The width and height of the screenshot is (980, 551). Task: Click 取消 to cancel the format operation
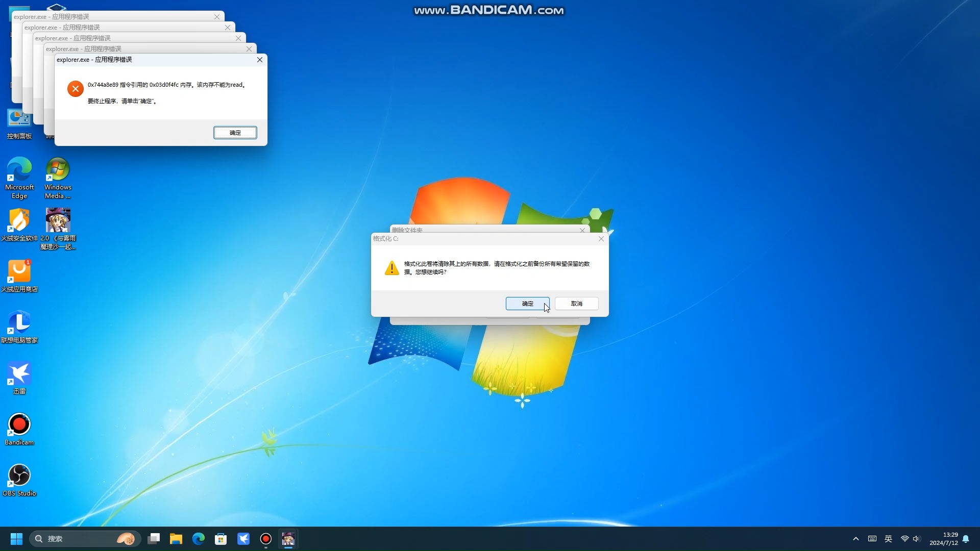tap(576, 304)
